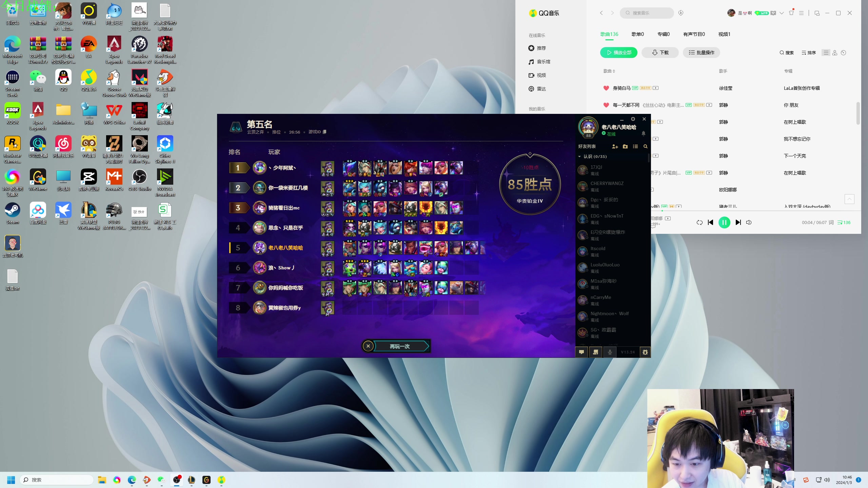Open 雷达 in the QQ Music sidebar
868x488 pixels.
(x=537, y=89)
